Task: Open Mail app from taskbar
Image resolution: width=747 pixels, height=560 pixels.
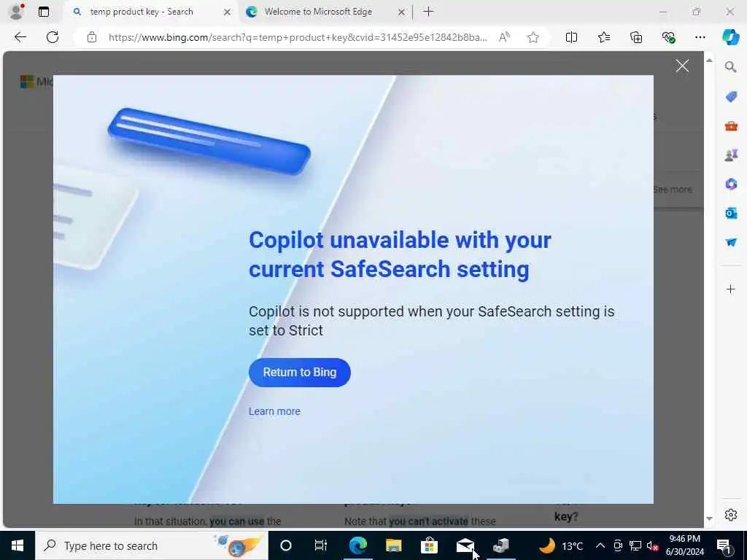Action: [x=465, y=545]
